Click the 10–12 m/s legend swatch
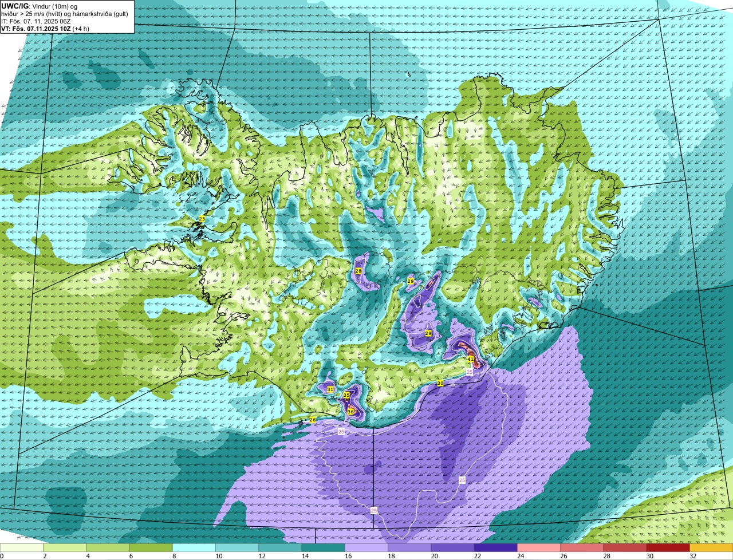Screen dimensions: 733x560 pos(237,547)
